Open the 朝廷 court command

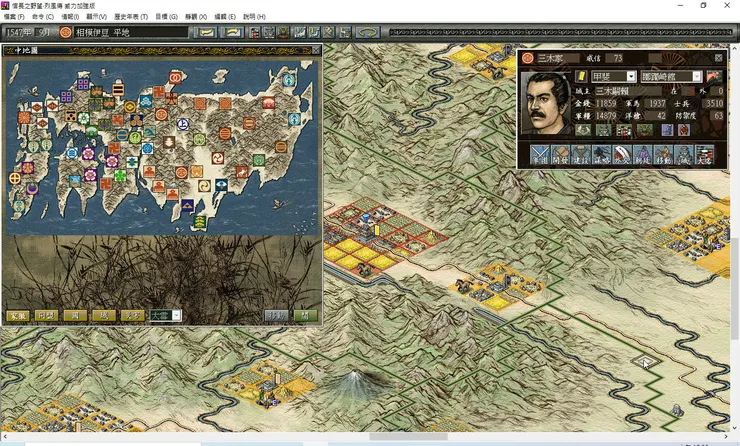click(x=642, y=155)
